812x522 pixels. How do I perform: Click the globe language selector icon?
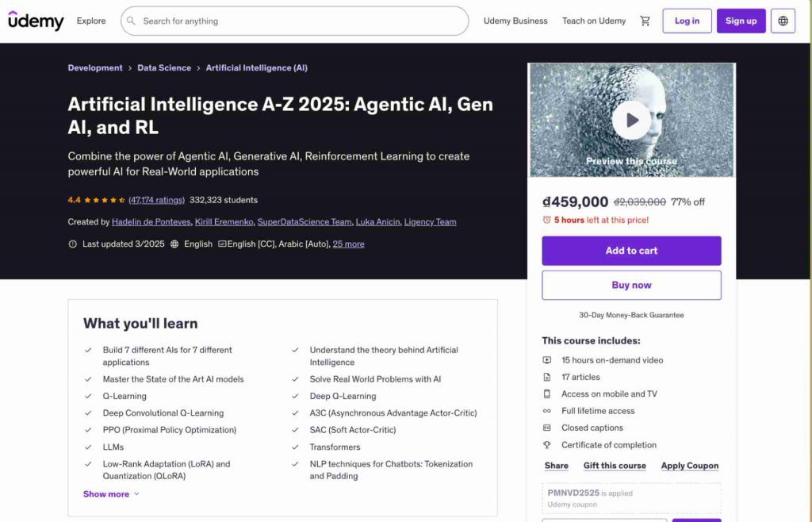783,21
